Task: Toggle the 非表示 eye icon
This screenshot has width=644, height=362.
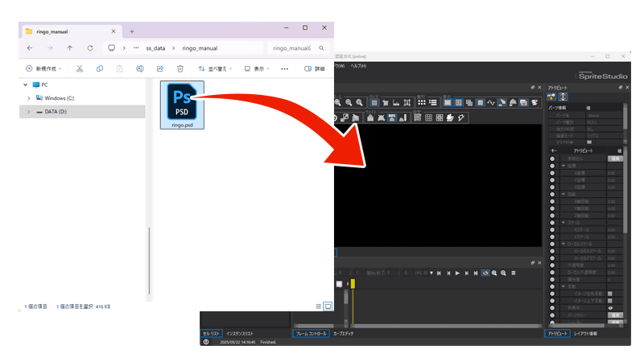Action: [610, 308]
